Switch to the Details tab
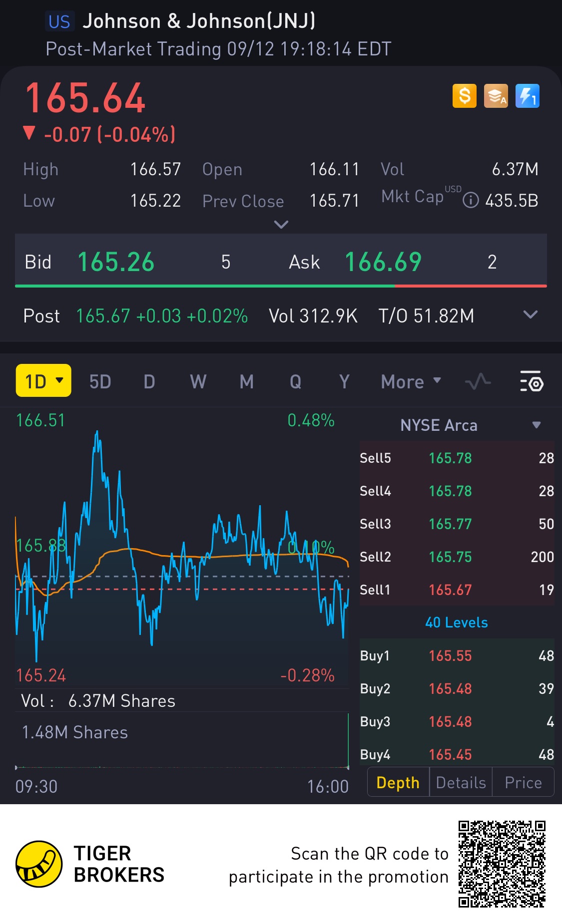 (x=461, y=783)
